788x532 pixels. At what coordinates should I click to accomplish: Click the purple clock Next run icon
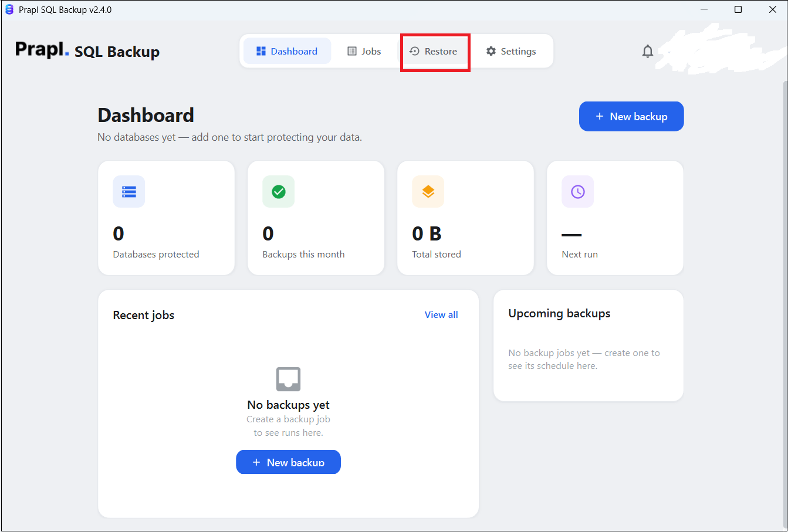[578, 192]
